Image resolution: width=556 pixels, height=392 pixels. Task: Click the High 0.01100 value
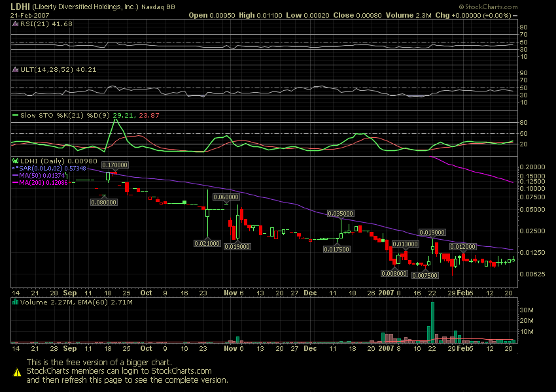pos(260,15)
